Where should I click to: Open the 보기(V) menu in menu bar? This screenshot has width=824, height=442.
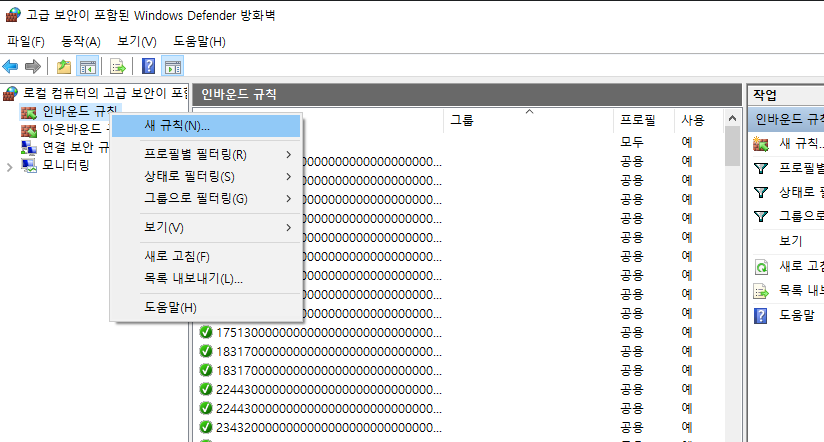(x=137, y=42)
